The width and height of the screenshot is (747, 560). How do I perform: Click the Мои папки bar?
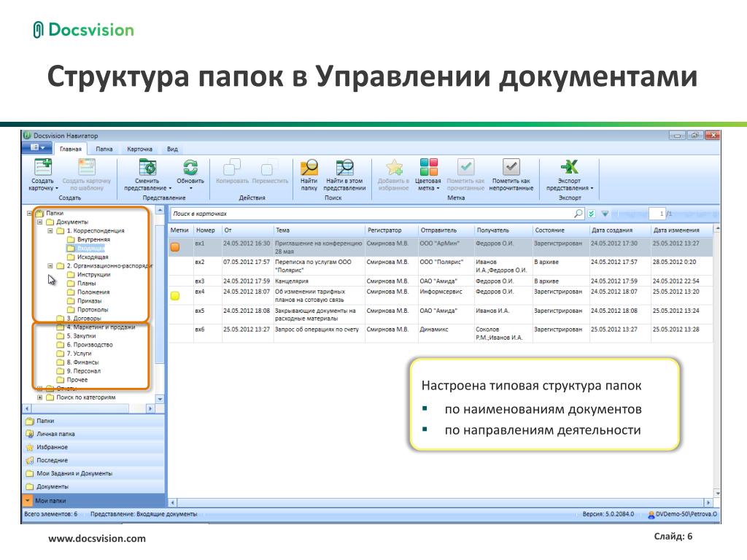[94, 500]
